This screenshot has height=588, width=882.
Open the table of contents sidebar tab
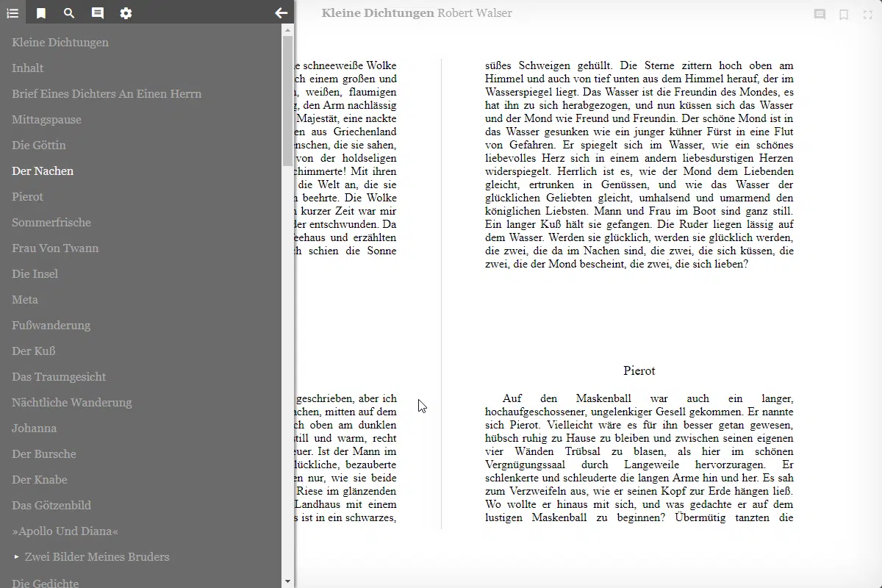tap(12, 12)
